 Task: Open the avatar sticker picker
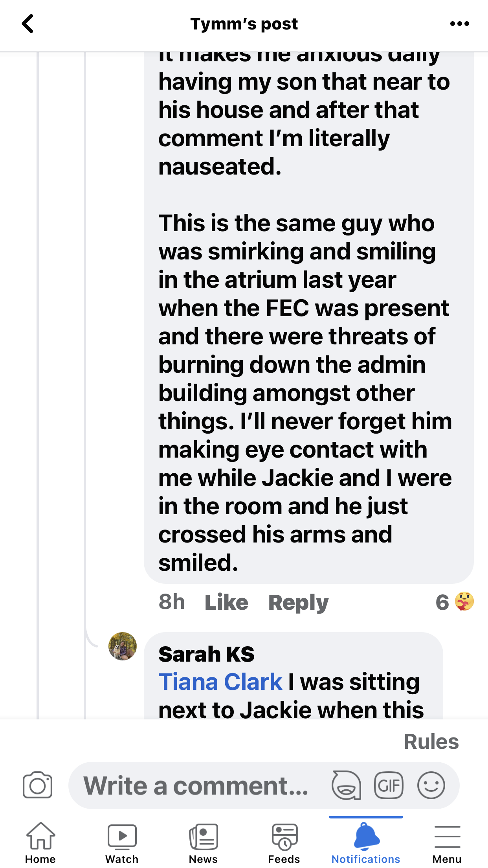(x=346, y=785)
